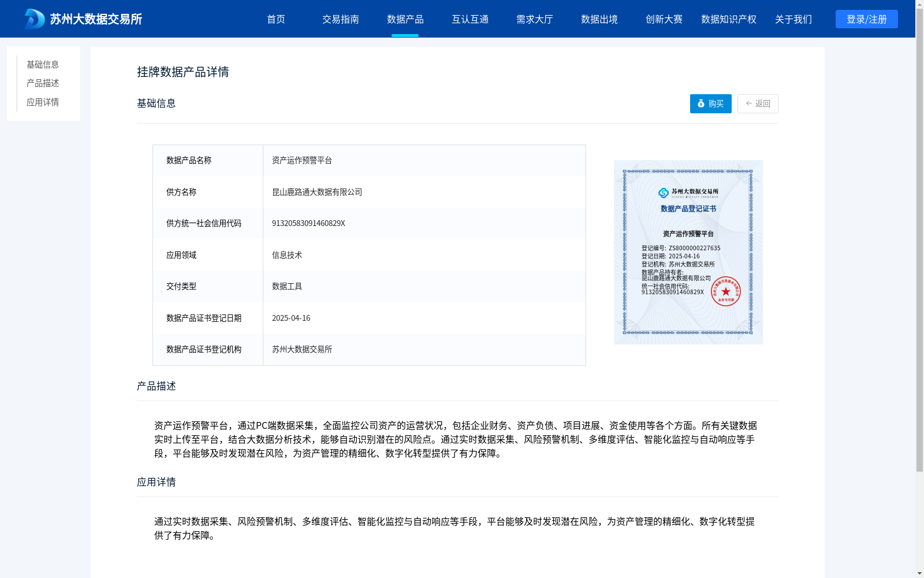Click the 基础信息 section heading in main content
This screenshot has height=578, width=924.
(157, 103)
